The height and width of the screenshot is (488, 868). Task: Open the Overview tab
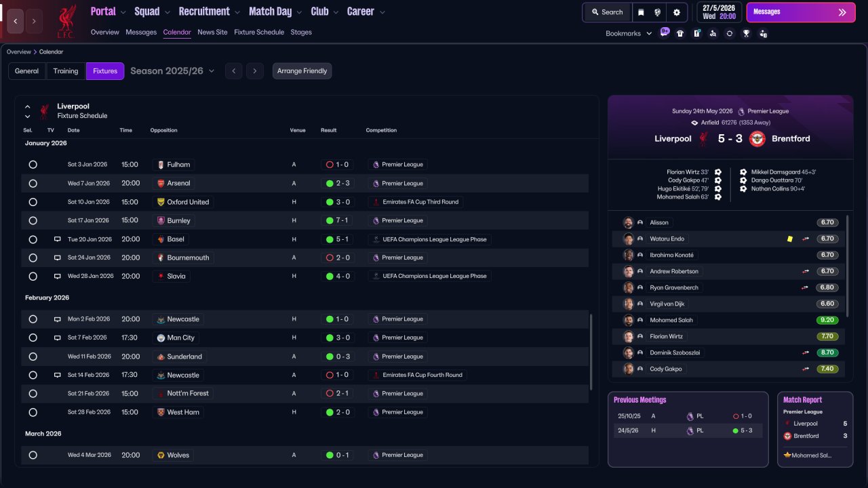(104, 32)
